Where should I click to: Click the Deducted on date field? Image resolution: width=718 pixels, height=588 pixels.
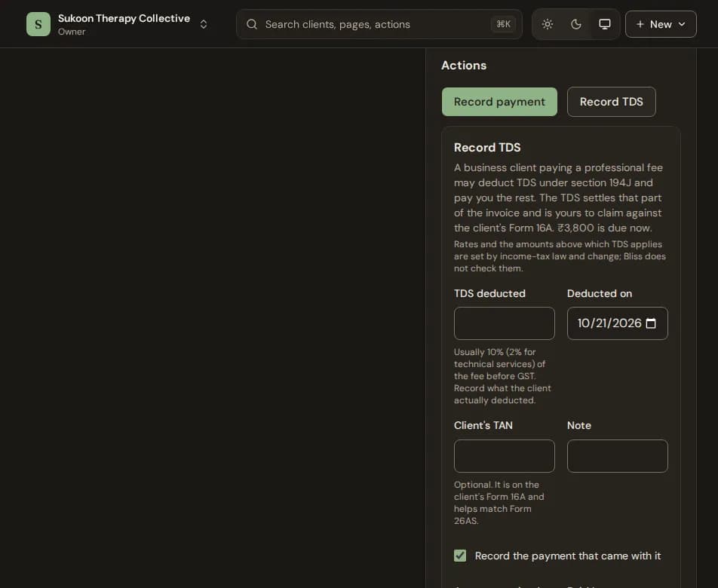point(617,323)
